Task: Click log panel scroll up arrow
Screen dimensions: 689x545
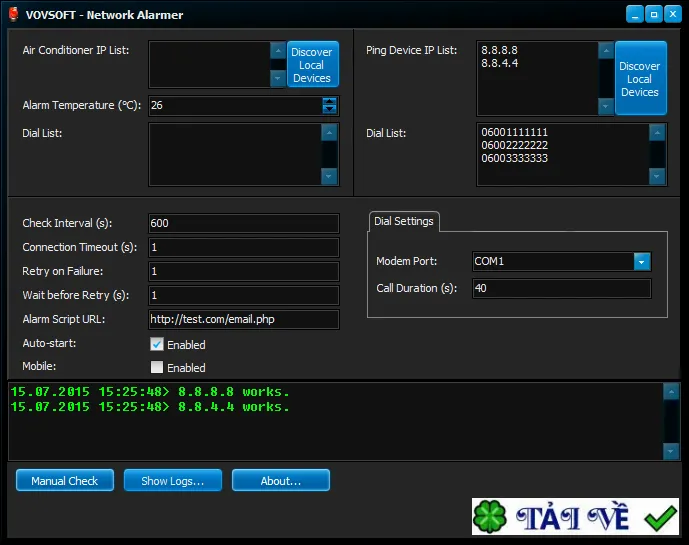Action: [671, 392]
